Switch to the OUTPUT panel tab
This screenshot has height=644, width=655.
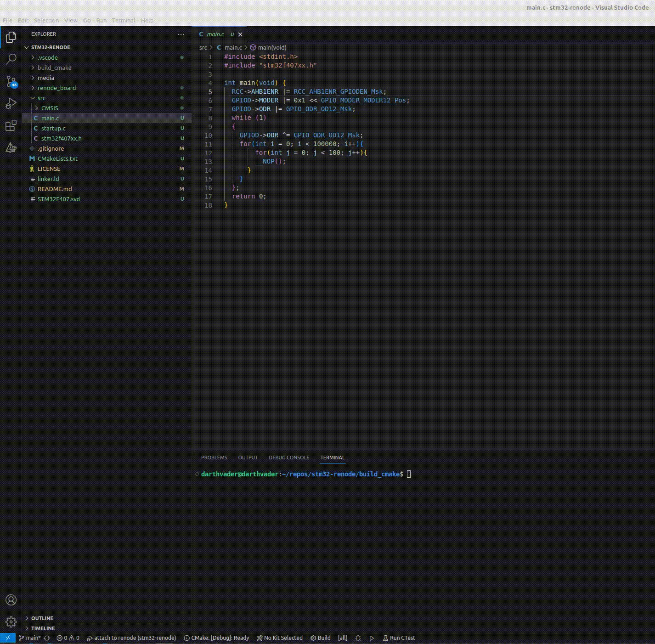(x=248, y=458)
